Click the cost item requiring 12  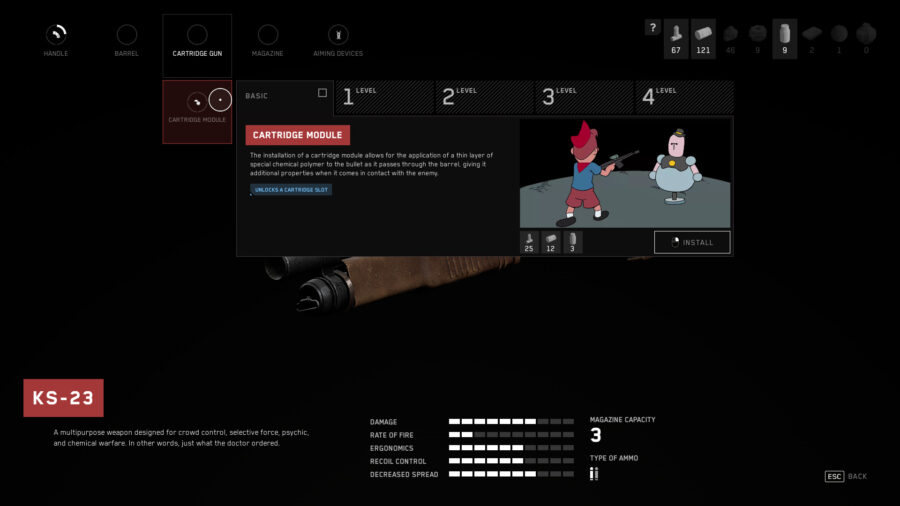pyautogui.click(x=550, y=242)
